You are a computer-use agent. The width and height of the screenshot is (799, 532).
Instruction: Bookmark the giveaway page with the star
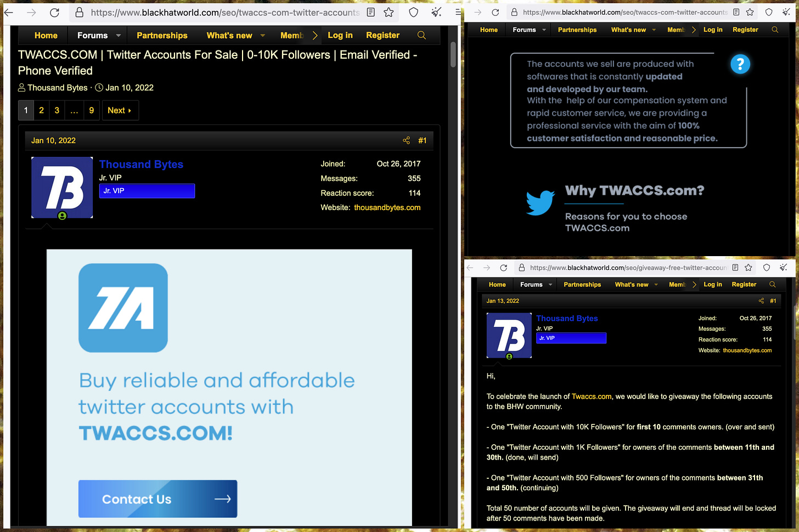pos(749,268)
